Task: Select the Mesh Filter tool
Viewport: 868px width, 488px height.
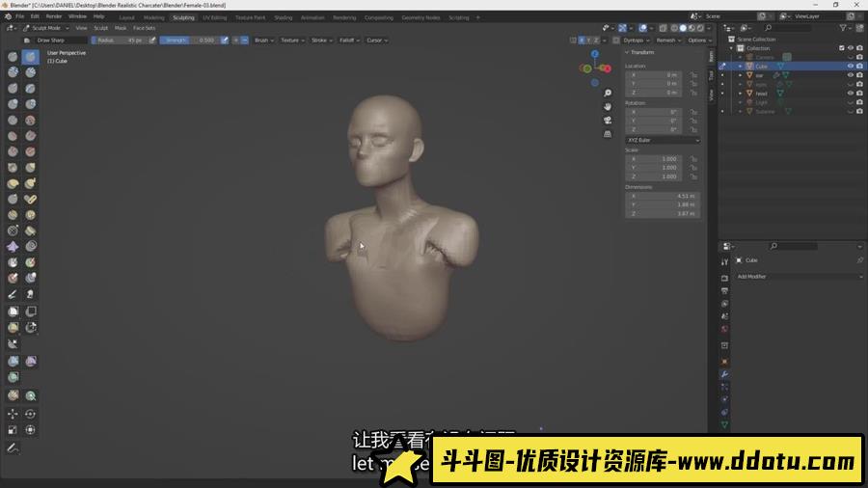Action: (13, 362)
